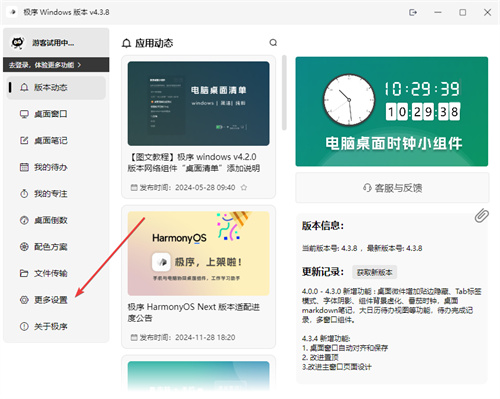The image size is (500, 399).
Task: Select 版本动态 in the sidebar
Action: (x=56, y=88)
